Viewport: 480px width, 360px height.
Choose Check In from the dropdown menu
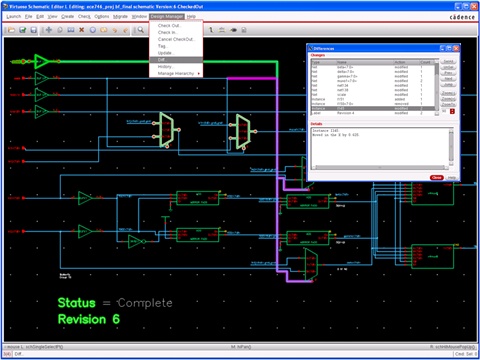[x=168, y=32]
